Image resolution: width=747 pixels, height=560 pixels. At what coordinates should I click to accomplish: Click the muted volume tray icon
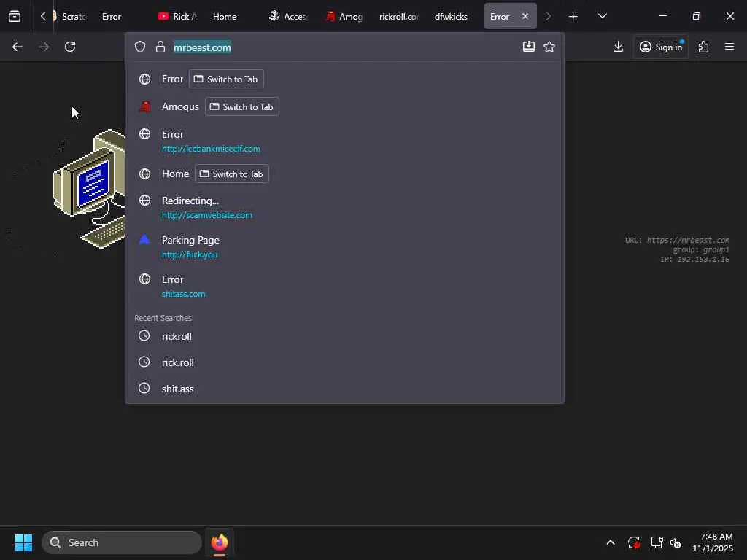[676, 542]
